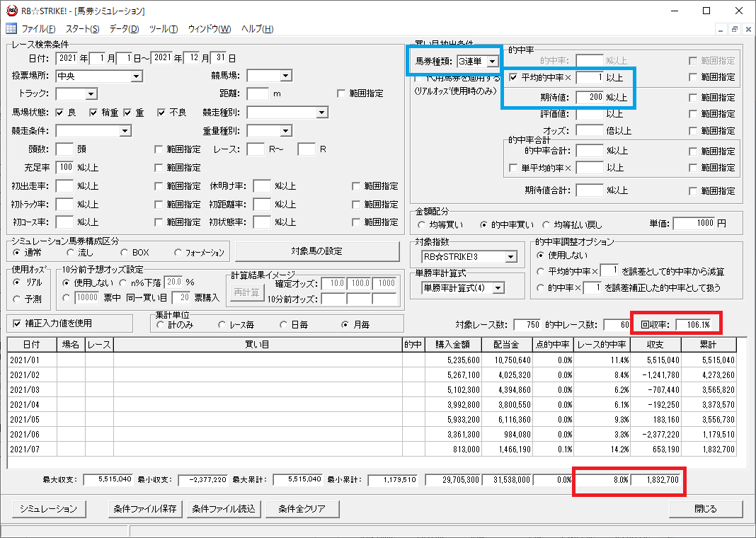
Task: Open the 単勝率計算式(4) dropdown
Action: pyautogui.click(x=498, y=288)
